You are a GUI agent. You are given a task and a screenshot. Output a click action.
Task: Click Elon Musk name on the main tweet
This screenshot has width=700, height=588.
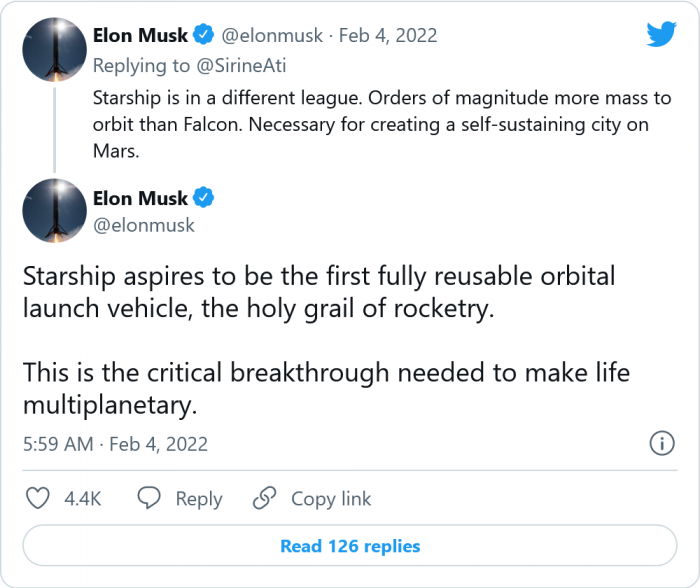point(140,198)
